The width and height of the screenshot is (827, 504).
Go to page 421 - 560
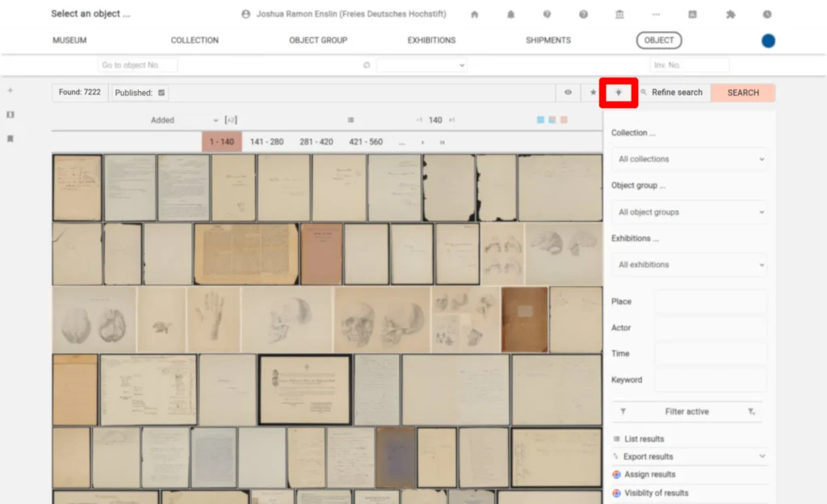(366, 142)
